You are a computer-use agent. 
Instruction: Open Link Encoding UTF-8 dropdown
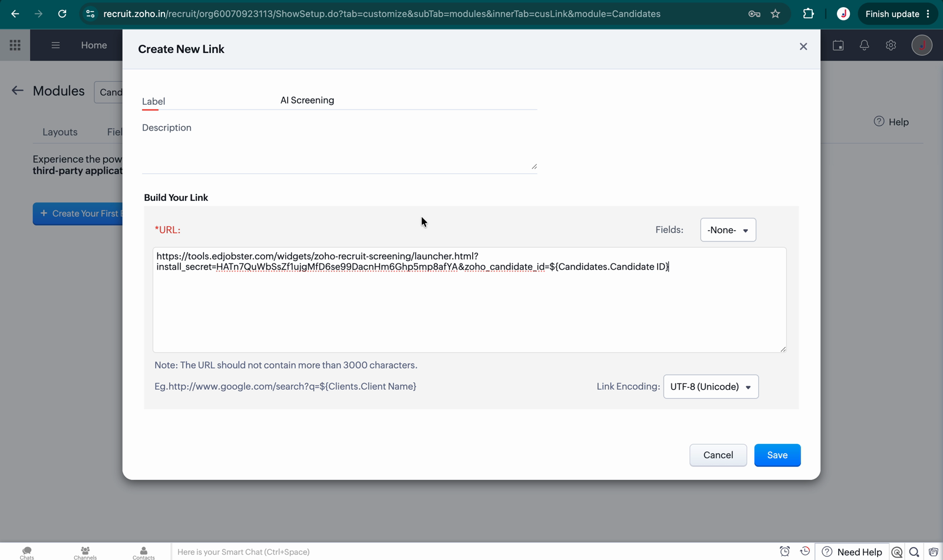pos(711,387)
